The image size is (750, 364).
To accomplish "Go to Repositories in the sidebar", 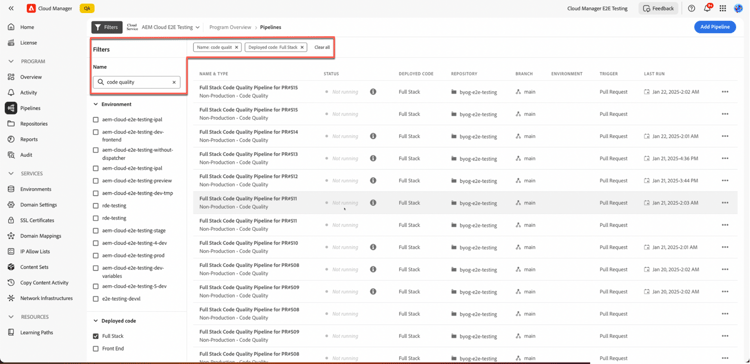I will [x=33, y=124].
